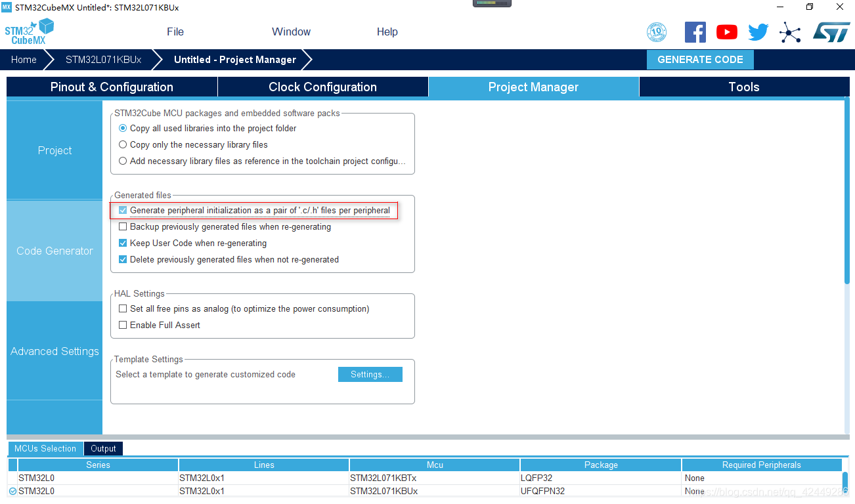Select Add necessary library files as reference

(x=123, y=161)
